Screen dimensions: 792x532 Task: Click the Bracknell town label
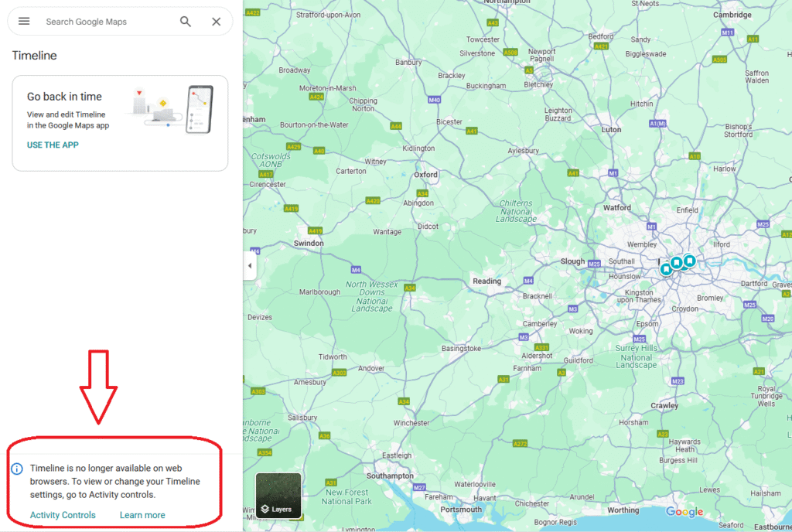coord(538,296)
